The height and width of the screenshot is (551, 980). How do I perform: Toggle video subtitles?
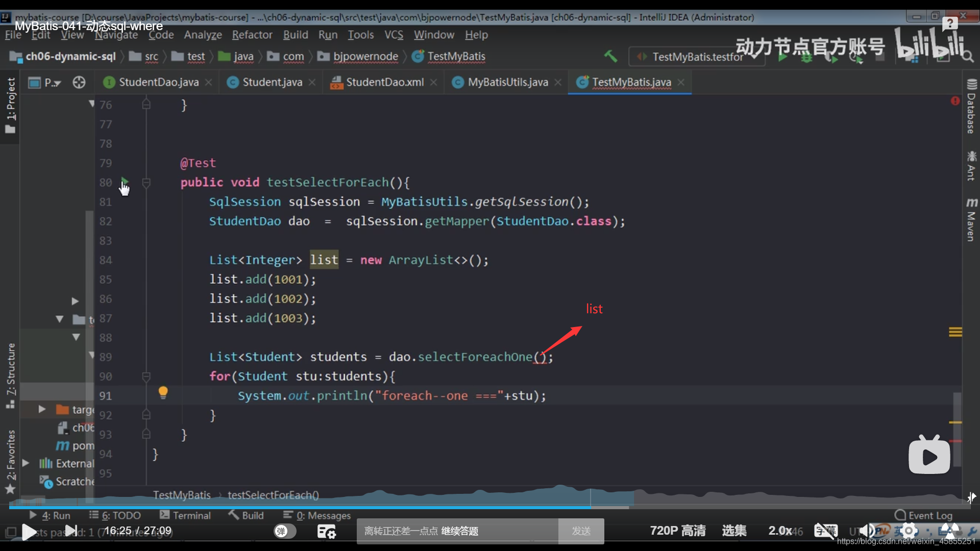825,531
